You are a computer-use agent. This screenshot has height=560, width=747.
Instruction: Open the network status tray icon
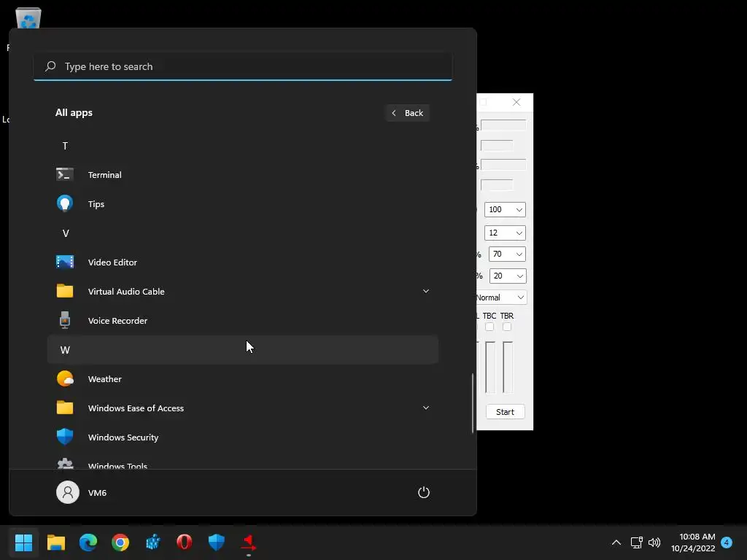pos(636,542)
